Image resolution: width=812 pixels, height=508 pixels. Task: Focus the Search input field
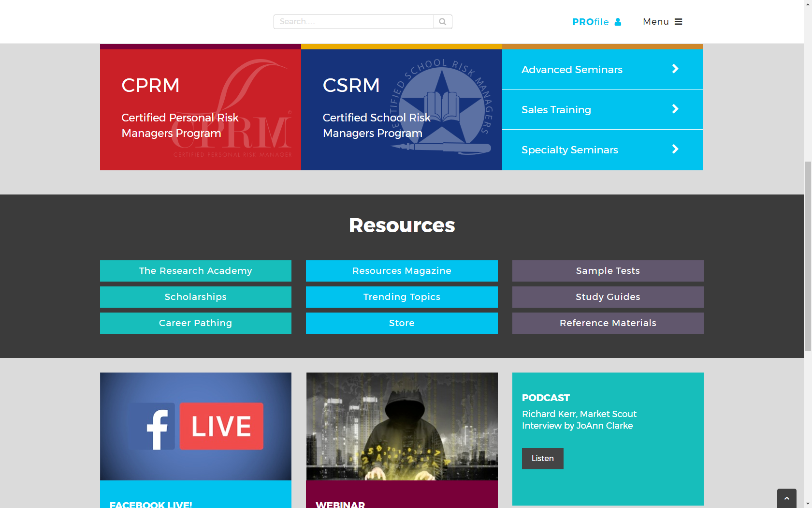353,22
